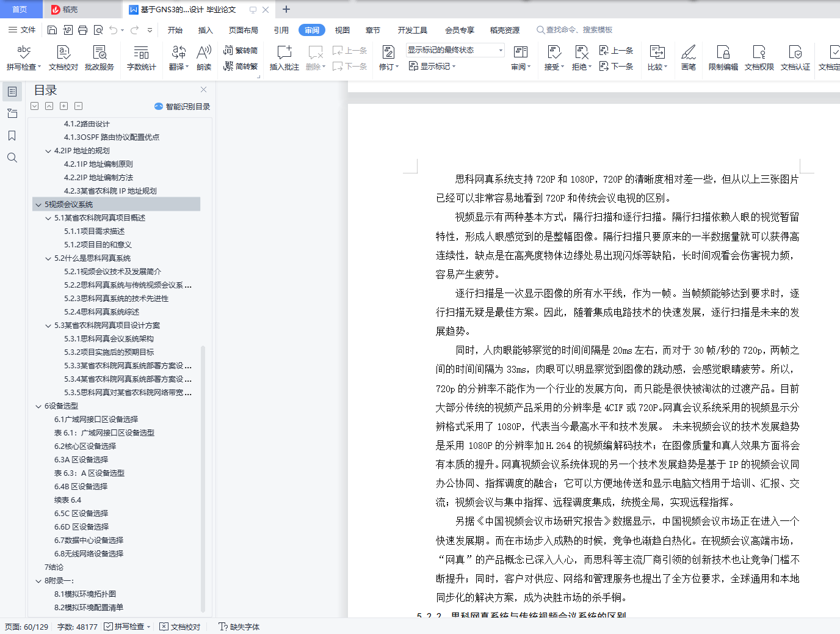Viewport: 840px width, 634px height.
Task: Go to next comment 下一条 beside 删除
Action: [350, 66]
